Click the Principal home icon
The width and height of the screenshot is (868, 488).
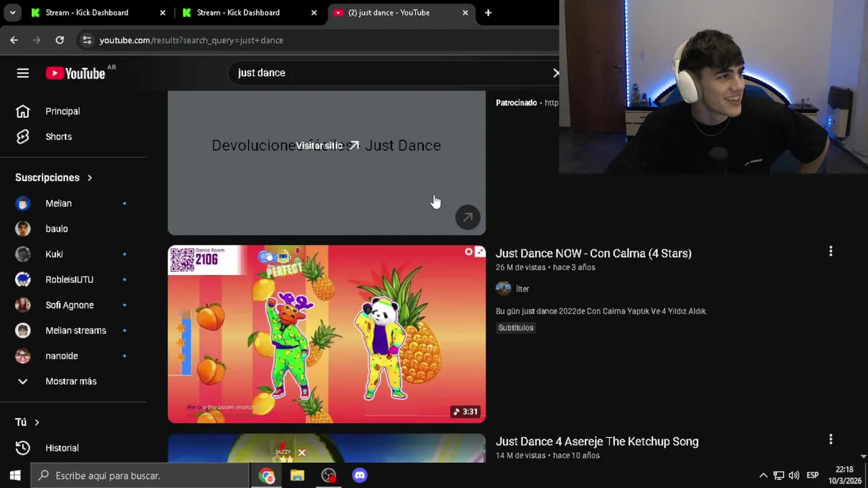(x=23, y=111)
